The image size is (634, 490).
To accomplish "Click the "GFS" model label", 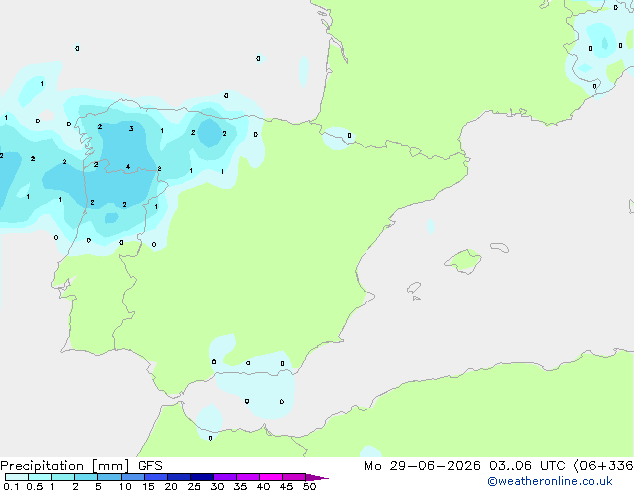I will coord(150,466).
